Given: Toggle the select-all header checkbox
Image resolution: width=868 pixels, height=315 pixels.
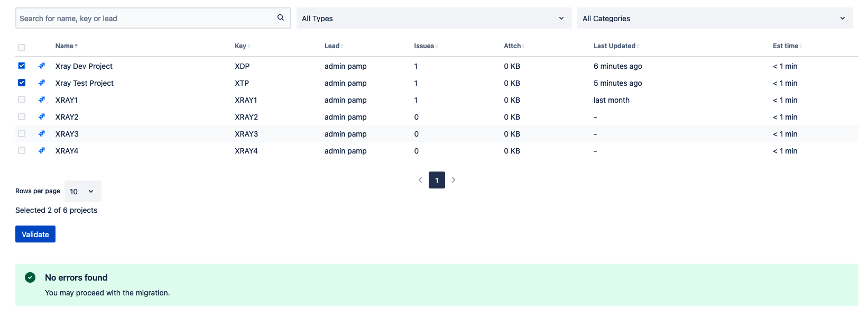Looking at the screenshot, I should [x=22, y=48].
